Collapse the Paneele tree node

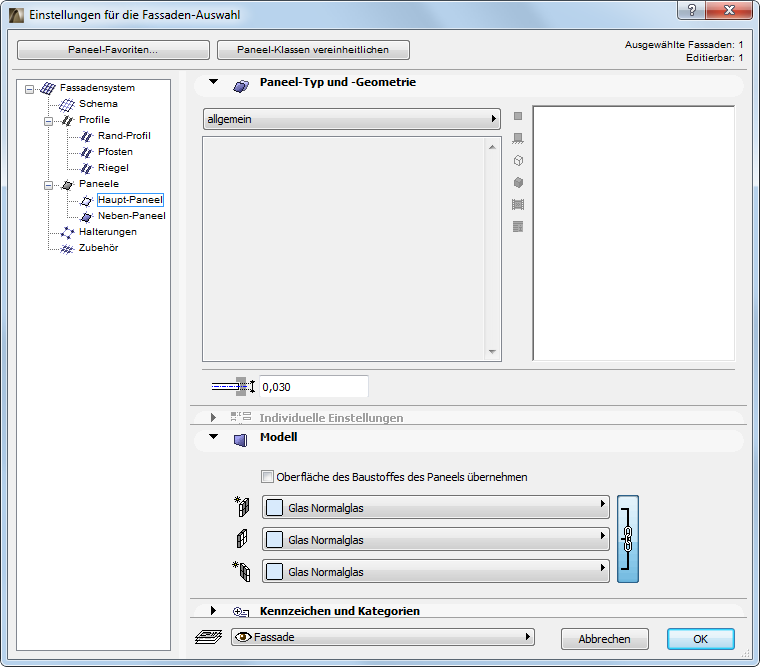[x=48, y=185]
